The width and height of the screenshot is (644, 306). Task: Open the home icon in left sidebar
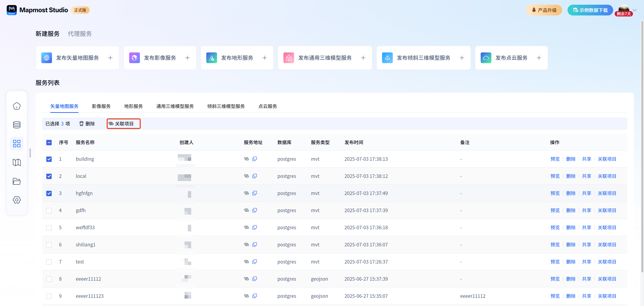coord(17,106)
